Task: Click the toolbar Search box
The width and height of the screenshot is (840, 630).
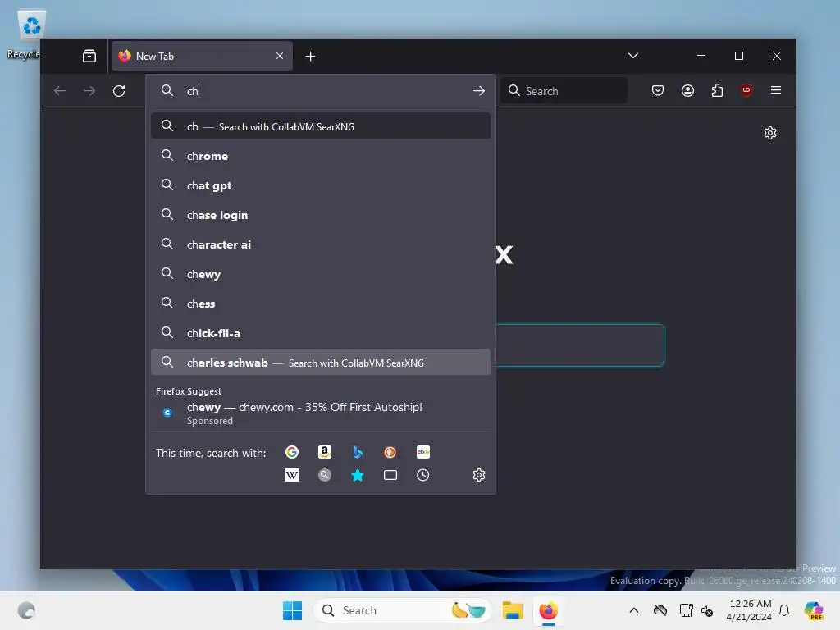Action: tap(564, 90)
